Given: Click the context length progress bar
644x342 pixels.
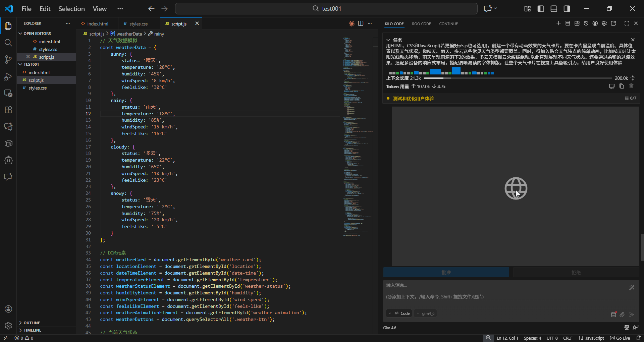Looking at the screenshot, I should click(x=518, y=78).
